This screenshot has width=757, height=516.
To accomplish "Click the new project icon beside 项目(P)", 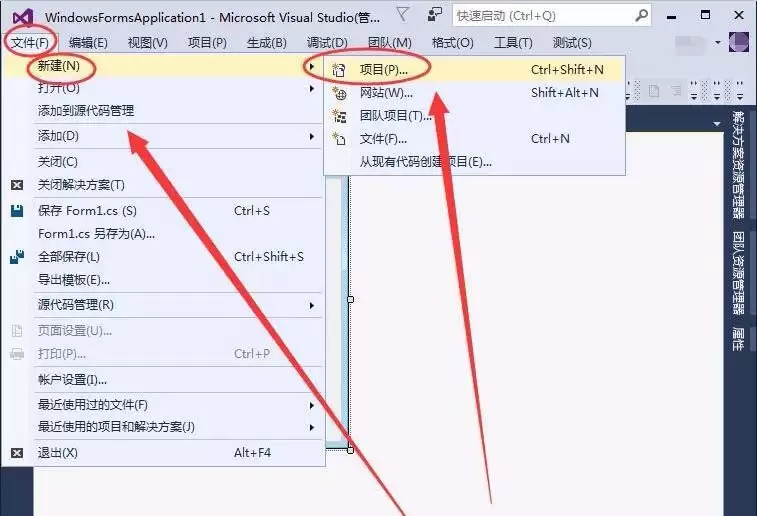I will click(x=339, y=70).
